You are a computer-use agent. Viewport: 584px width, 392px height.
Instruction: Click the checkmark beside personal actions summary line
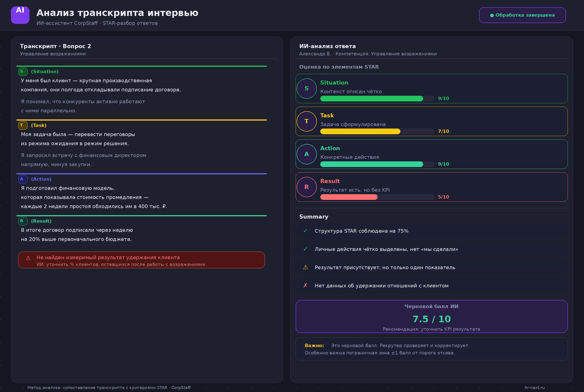(305, 249)
